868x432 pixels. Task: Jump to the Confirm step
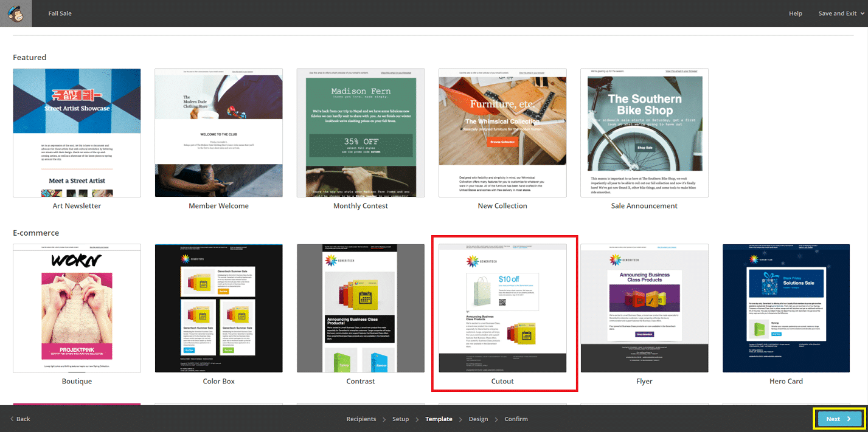pos(516,419)
